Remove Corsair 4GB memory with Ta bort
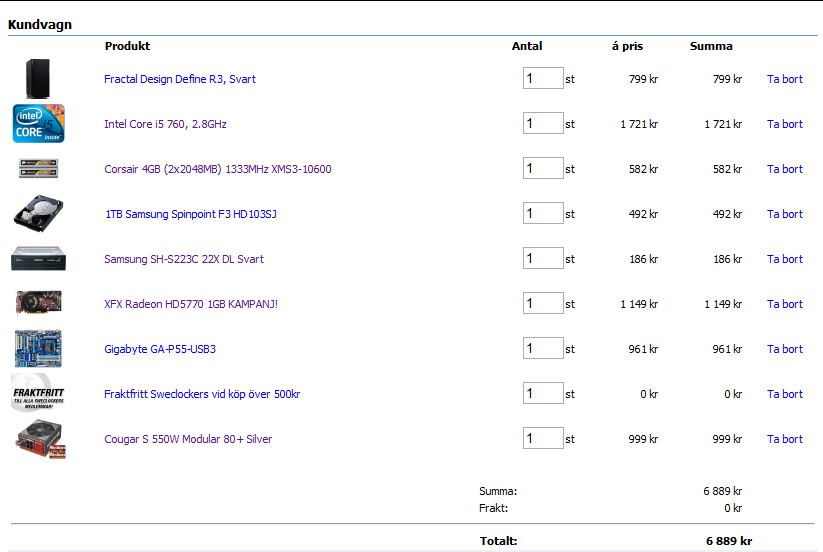This screenshot has height=552, width=823. (784, 169)
